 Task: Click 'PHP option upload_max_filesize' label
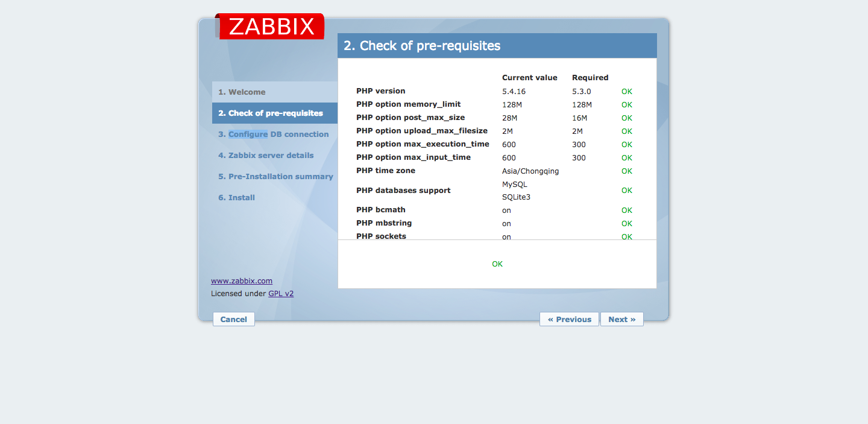click(x=422, y=131)
